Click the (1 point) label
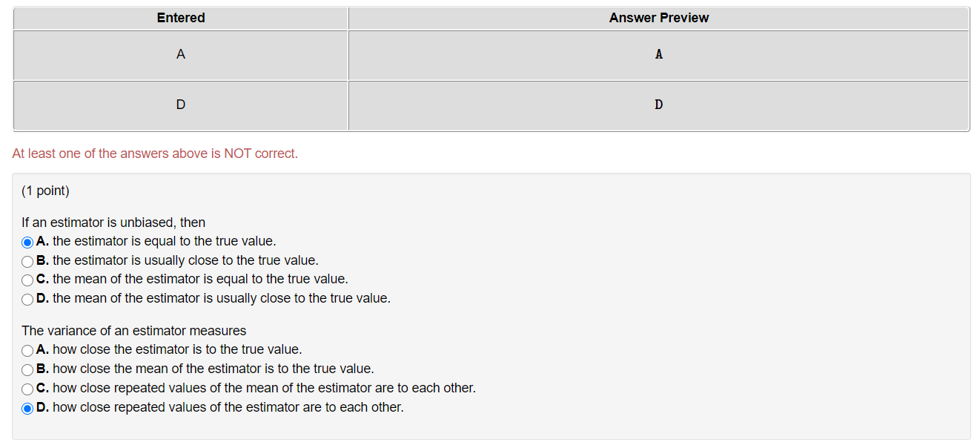 [44, 191]
